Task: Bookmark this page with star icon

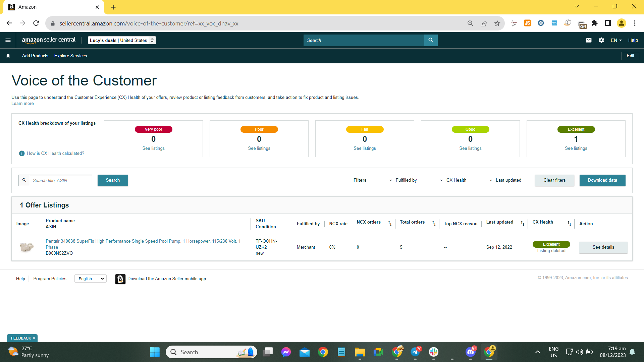Action: (x=497, y=23)
